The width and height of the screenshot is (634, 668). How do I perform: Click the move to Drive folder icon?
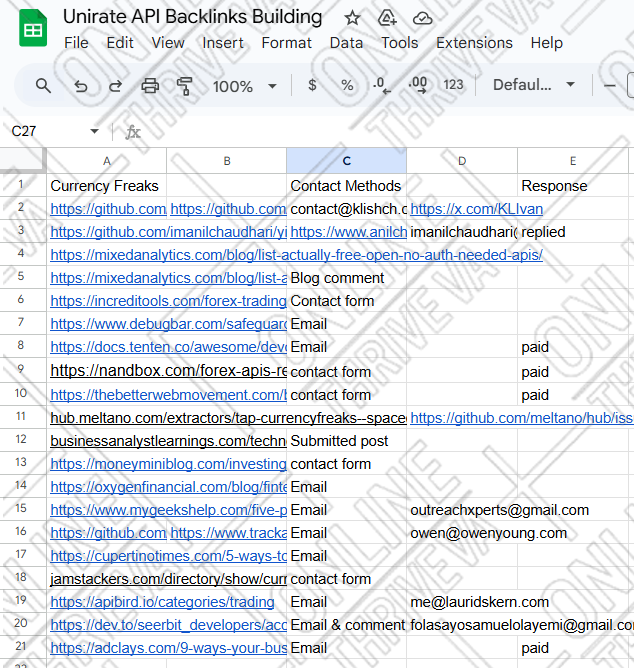pyautogui.click(x=387, y=18)
